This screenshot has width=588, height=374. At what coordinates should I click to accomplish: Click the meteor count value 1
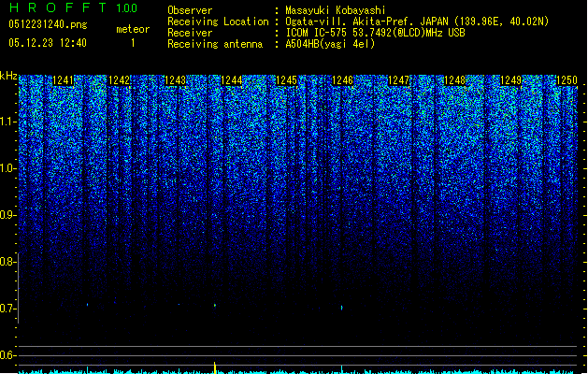[x=133, y=43]
